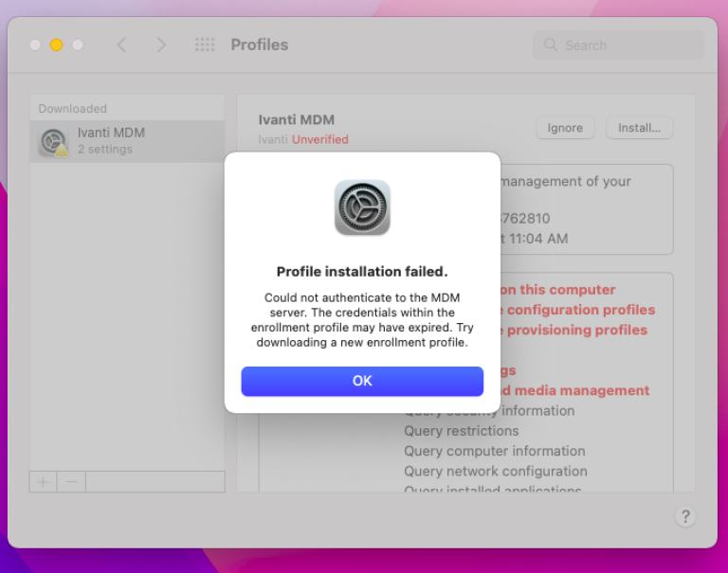Minimize the window with the yellow button
The height and width of the screenshot is (573, 728).
point(56,45)
